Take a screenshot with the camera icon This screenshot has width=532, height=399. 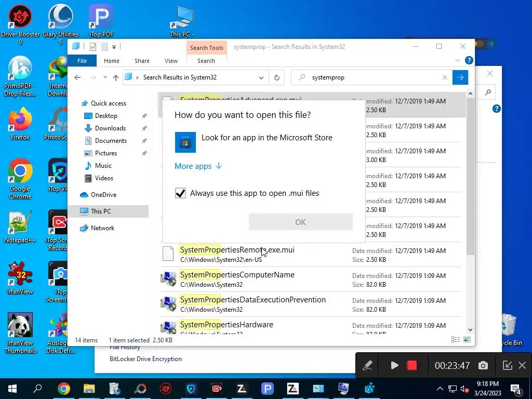point(483,365)
